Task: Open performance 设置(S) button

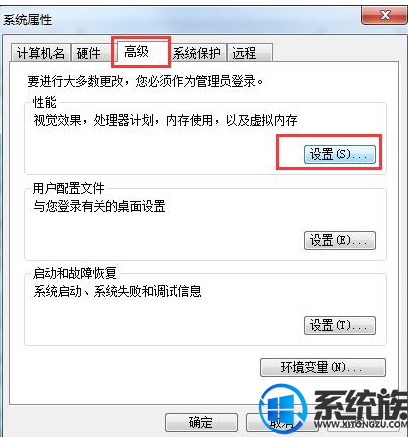Action: coord(340,154)
